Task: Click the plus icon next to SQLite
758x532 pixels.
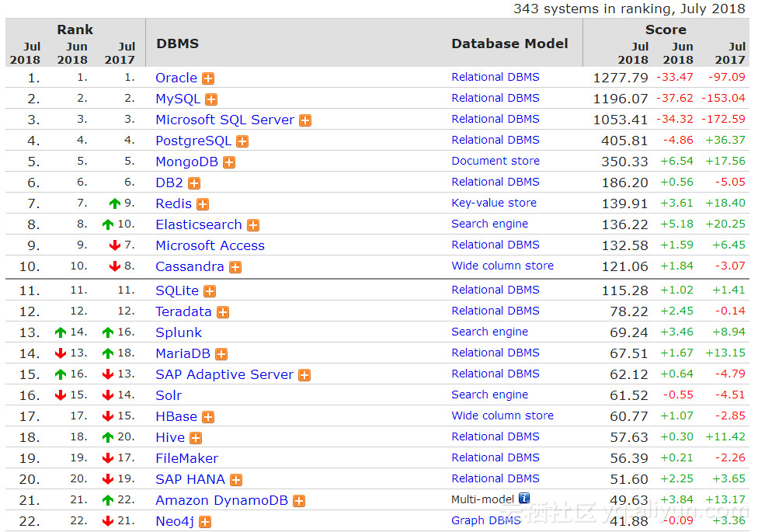Action: tap(210, 291)
